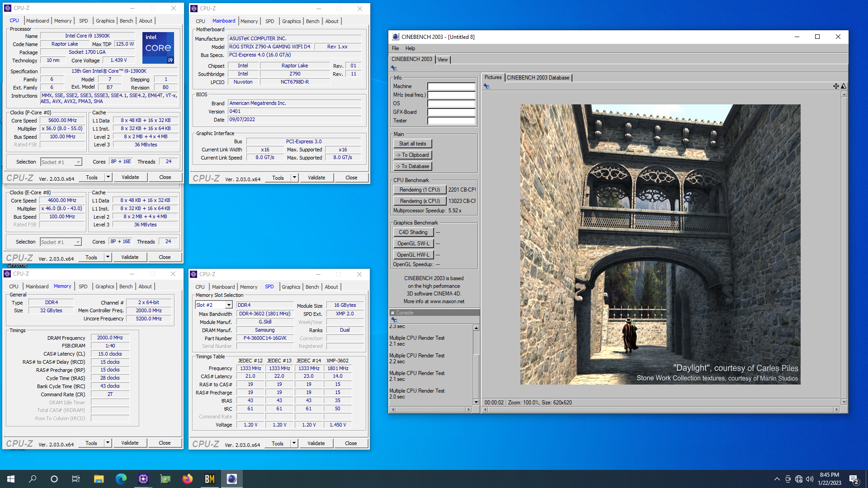Image resolution: width=868 pixels, height=488 pixels.
Task: Open the File menu in CINEBENCH
Action: coord(396,48)
